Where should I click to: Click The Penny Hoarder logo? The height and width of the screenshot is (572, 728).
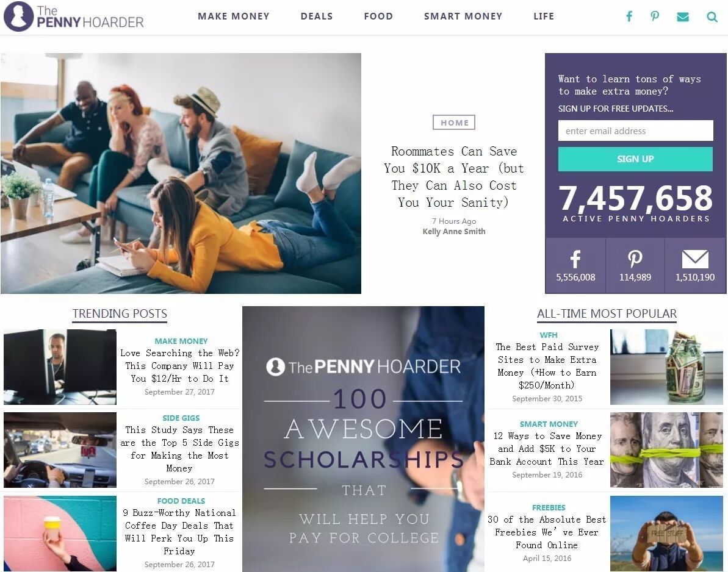pyautogui.click(x=74, y=16)
